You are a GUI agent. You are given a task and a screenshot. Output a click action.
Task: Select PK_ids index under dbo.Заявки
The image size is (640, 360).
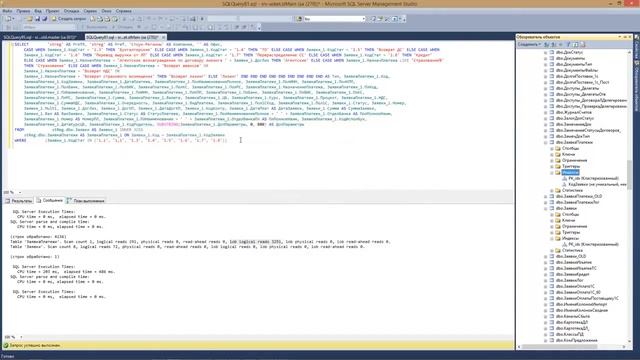593,244
